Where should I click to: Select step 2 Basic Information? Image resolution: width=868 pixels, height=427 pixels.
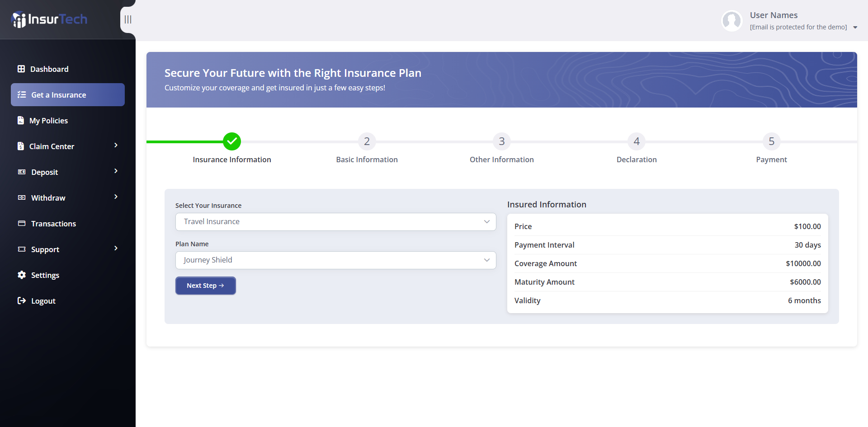(367, 141)
